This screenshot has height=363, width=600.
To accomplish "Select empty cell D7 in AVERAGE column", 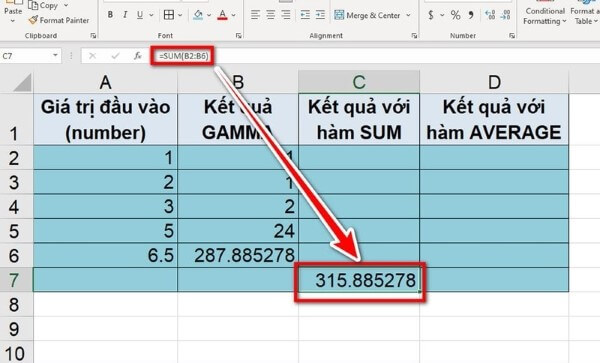I will tap(494, 280).
